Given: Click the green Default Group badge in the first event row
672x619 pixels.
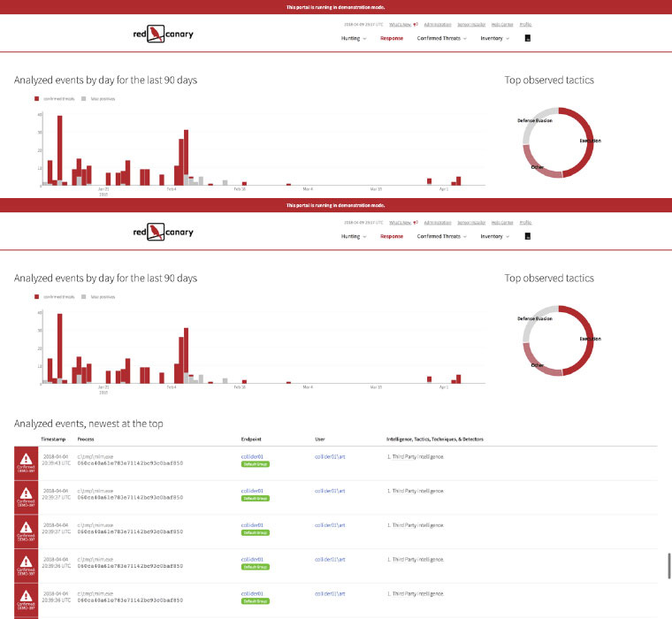Looking at the screenshot, I should [256, 464].
